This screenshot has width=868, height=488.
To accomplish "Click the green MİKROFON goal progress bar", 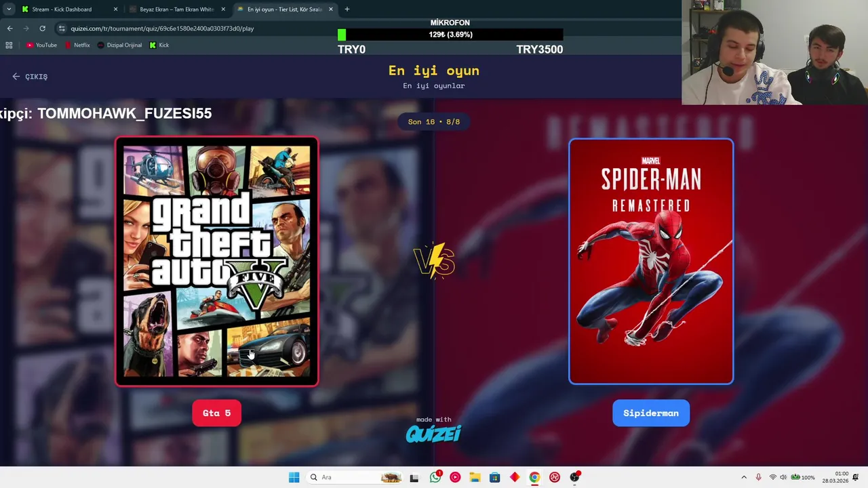I will [x=450, y=35].
